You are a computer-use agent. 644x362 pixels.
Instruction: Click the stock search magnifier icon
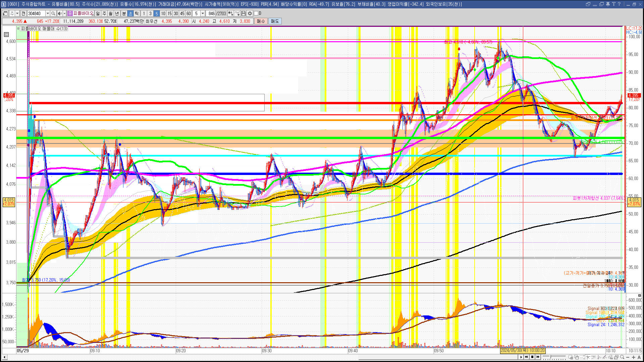[x=53, y=13]
